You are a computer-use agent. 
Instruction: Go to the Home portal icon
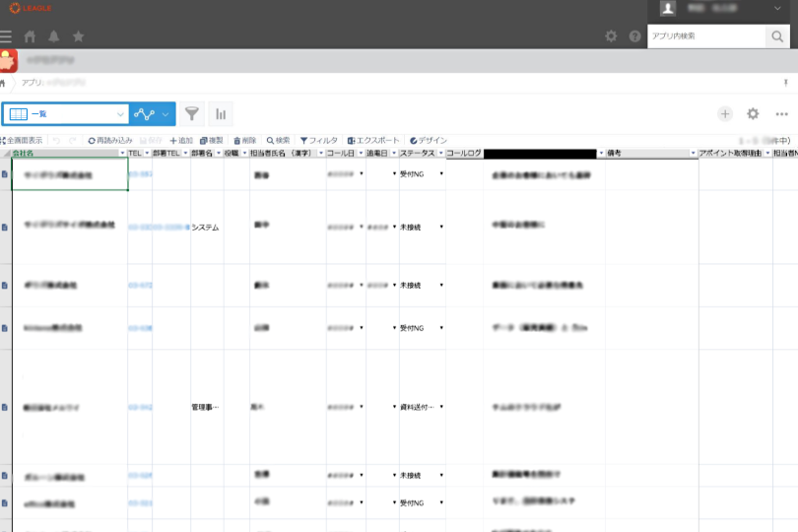30,36
